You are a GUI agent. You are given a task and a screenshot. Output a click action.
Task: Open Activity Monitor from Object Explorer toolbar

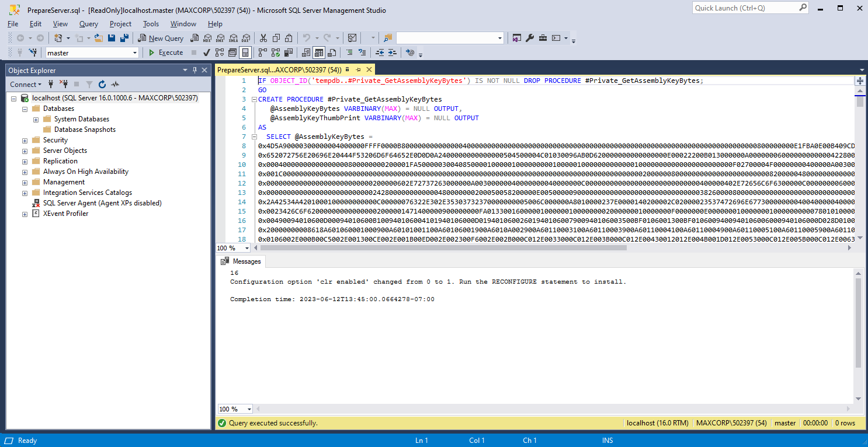coord(115,84)
